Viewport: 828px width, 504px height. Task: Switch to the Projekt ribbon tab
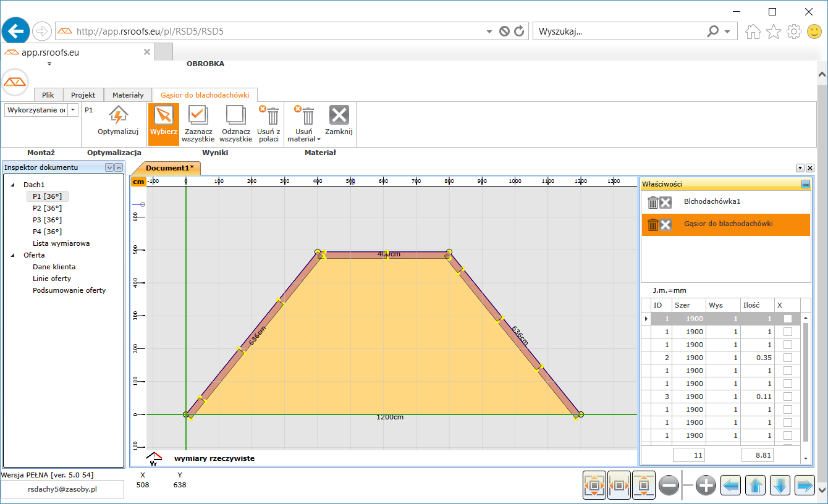pos(83,95)
